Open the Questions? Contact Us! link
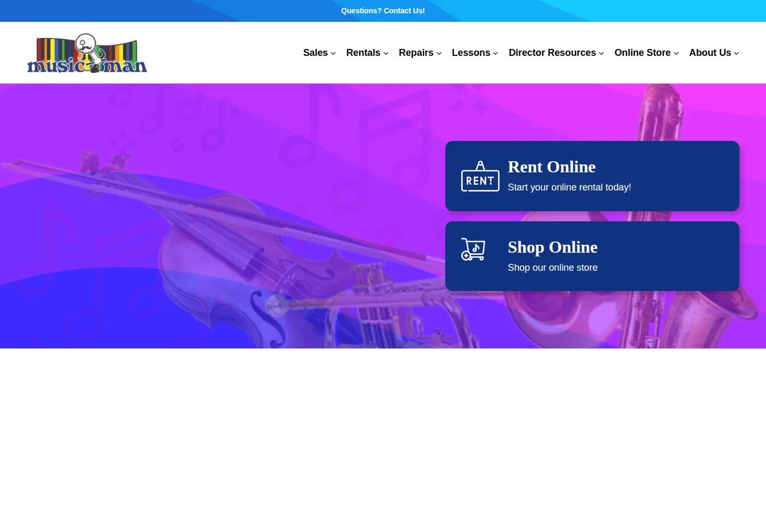Screen dimensions: 766x532 383,11
